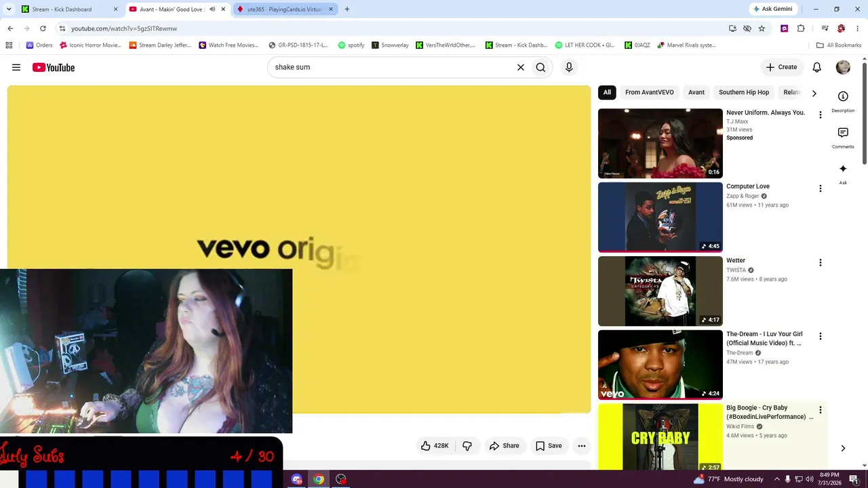This screenshot has width=868, height=488.
Task: Open the Chrome three-dot menu
Action: click(x=858, y=28)
